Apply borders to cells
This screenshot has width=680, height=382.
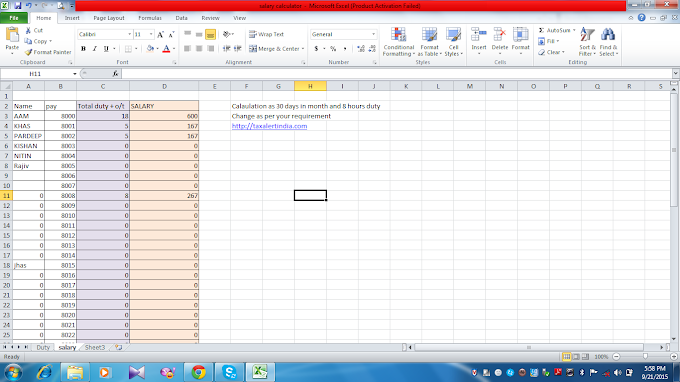click(128, 49)
